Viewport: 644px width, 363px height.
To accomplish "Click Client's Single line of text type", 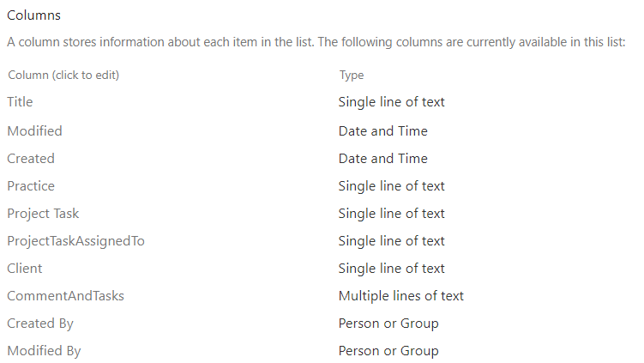I will pyautogui.click(x=391, y=269).
